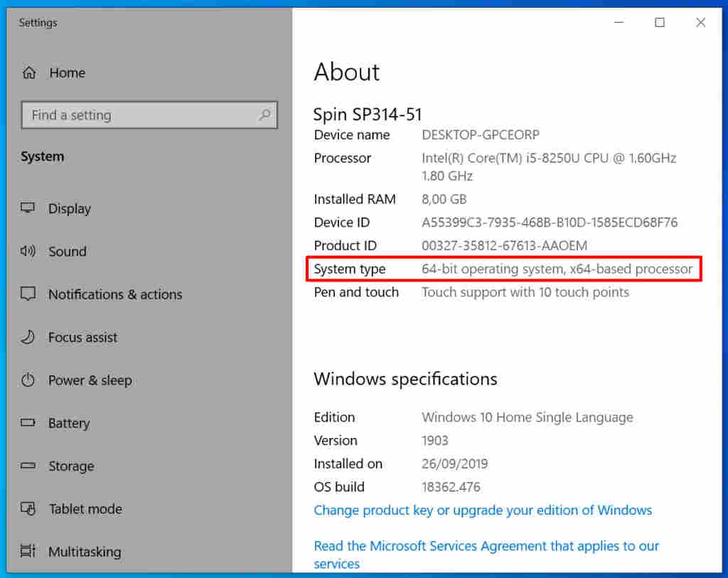Click the Find a setting search box
This screenshot has width=728, height=578.
149,114
